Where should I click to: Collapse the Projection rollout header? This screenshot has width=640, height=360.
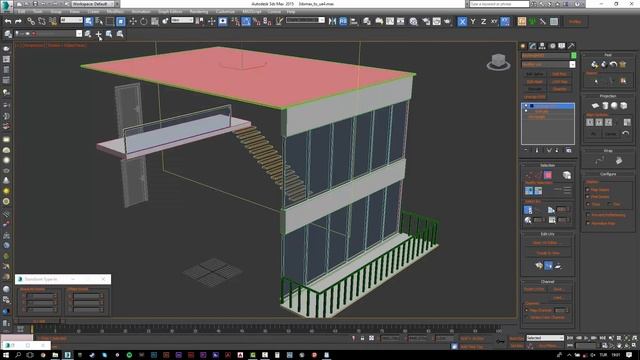point(608,96)
